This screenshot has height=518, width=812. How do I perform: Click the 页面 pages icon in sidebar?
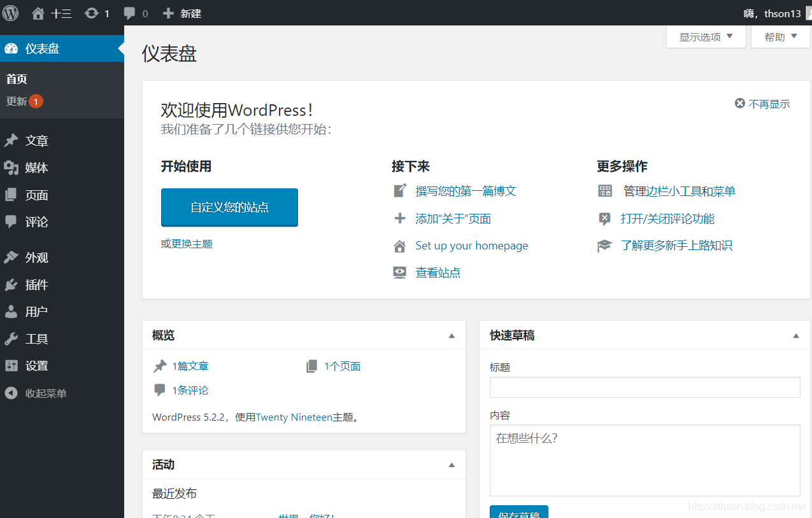click(11, 195)
